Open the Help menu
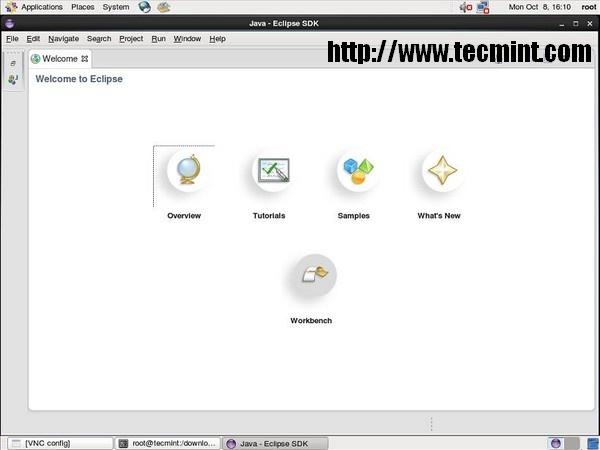 pyautogui.click(x=217, y=39)
